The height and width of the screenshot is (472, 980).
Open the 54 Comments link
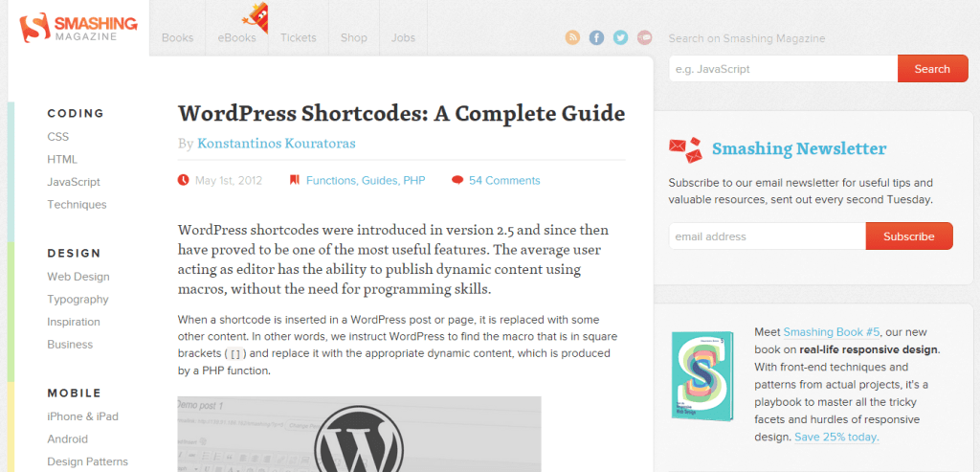tap(504, 181)
